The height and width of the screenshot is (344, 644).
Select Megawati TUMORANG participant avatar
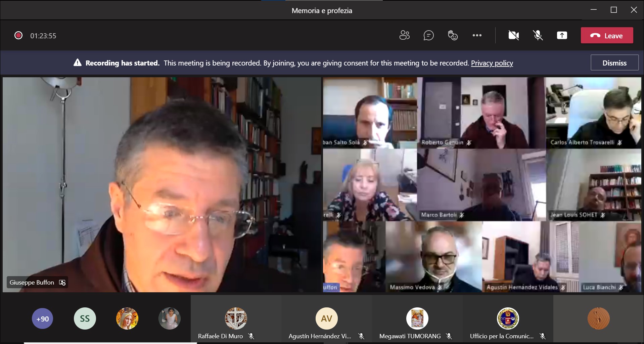[417, 318]
